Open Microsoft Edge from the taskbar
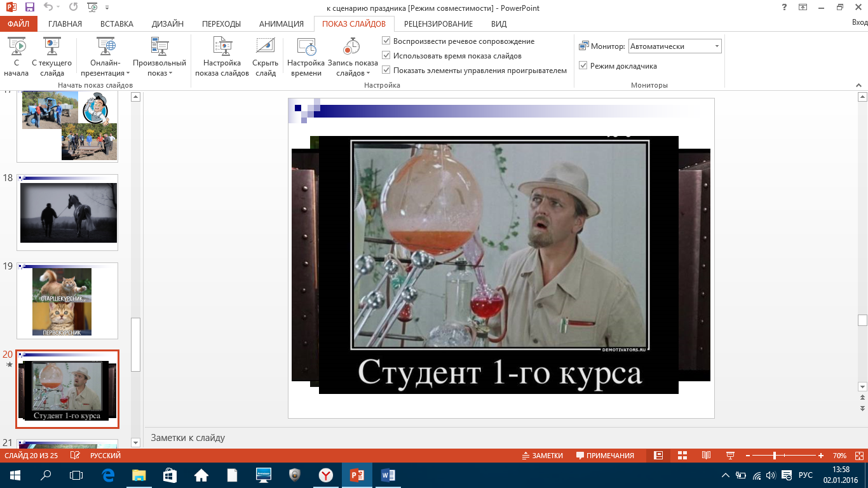 coord(108,475)
